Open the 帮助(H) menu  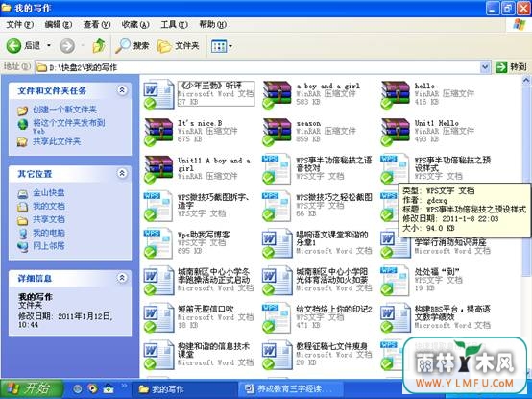point(212,24)
